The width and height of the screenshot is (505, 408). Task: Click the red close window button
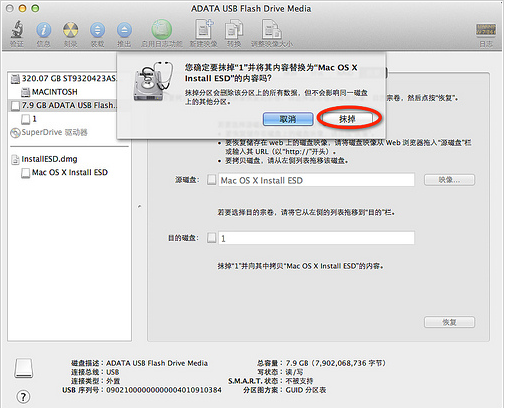pyautogui.click(x=10, y=8)
